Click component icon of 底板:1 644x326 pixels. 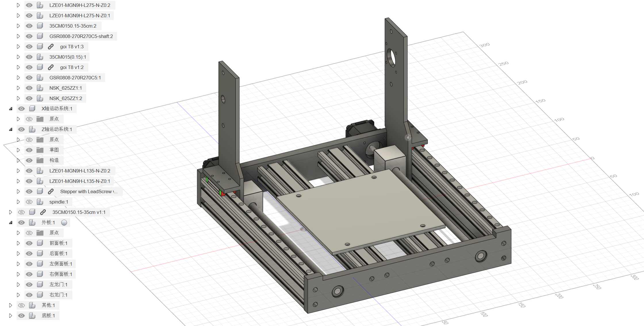[32, 316]
